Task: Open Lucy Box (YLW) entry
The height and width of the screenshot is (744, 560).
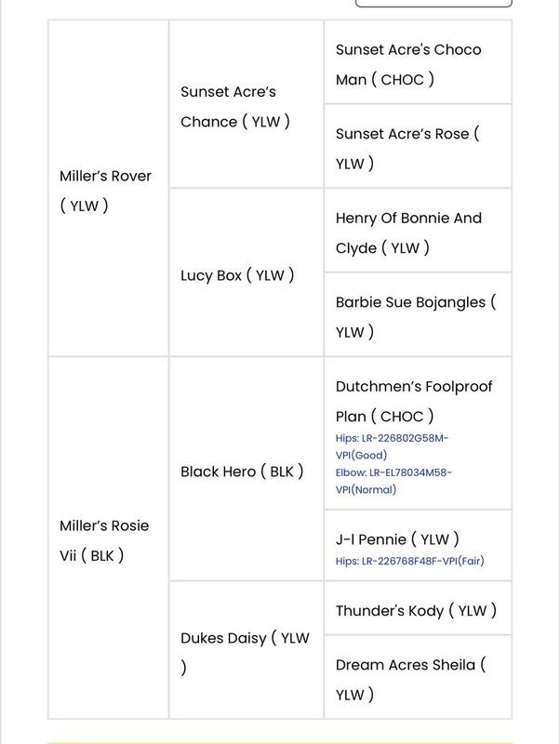Action: (x=237, y=275)
